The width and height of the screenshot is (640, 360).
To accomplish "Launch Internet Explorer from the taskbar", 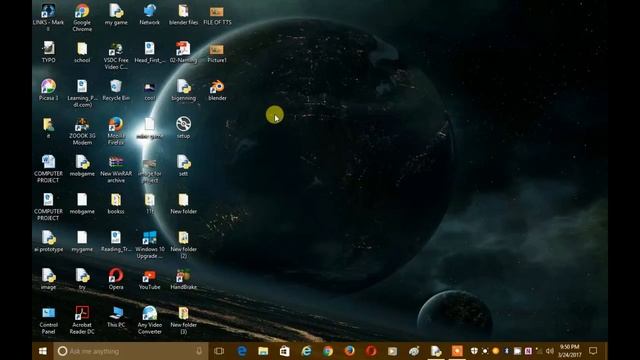I will (x=306, y=351).
